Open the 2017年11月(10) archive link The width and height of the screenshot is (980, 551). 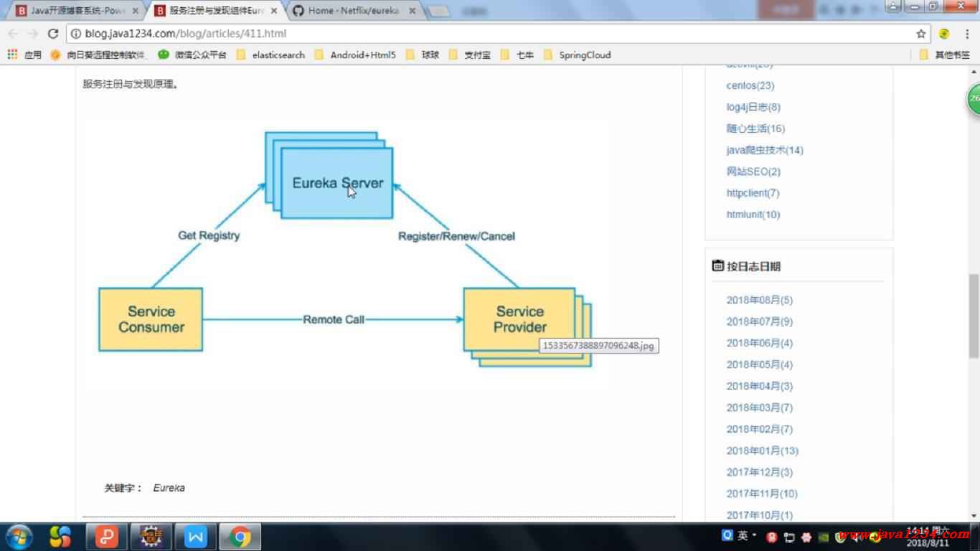click(x=762, y=494)
